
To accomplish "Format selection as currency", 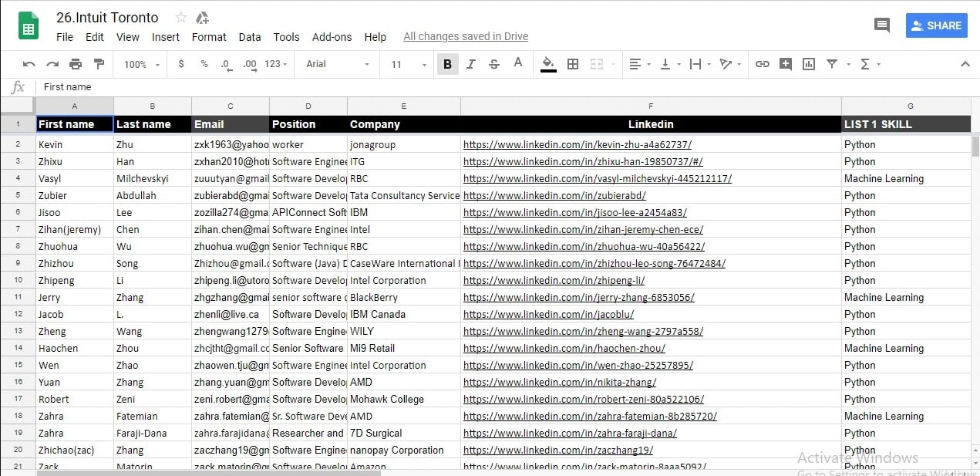I will (181, 64).
